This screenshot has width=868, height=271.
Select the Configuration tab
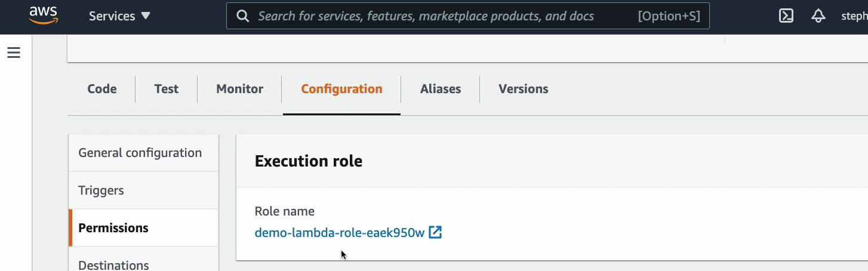[x=341, y=89]
